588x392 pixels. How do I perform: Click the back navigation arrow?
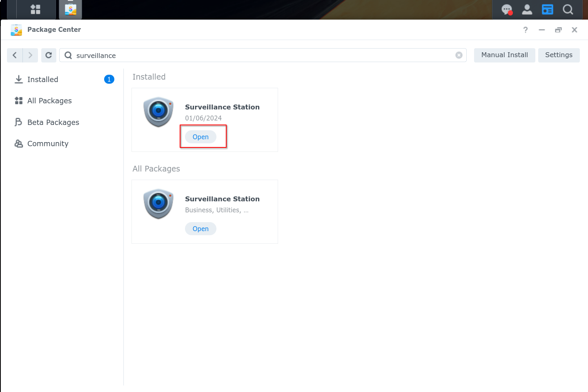pyautogui.click(x=15, y=55)
